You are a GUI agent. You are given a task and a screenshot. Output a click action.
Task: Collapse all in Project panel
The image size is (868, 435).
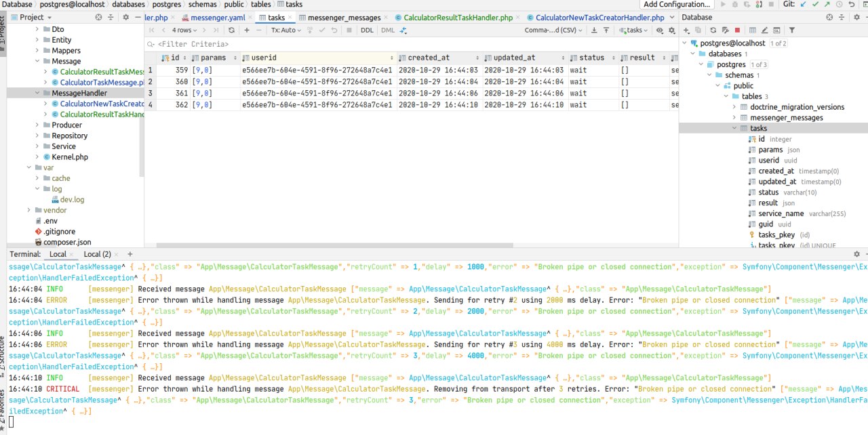112,17
